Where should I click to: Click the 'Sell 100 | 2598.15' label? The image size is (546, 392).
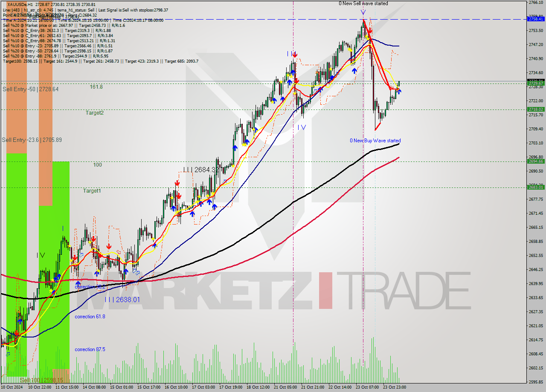(x=41, y=380)
